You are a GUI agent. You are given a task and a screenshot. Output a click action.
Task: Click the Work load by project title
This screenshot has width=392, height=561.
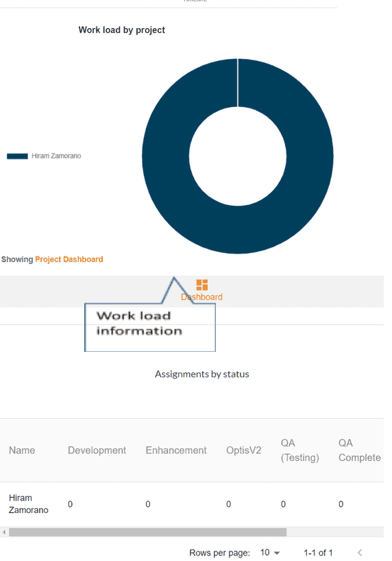tap(121, 30)
